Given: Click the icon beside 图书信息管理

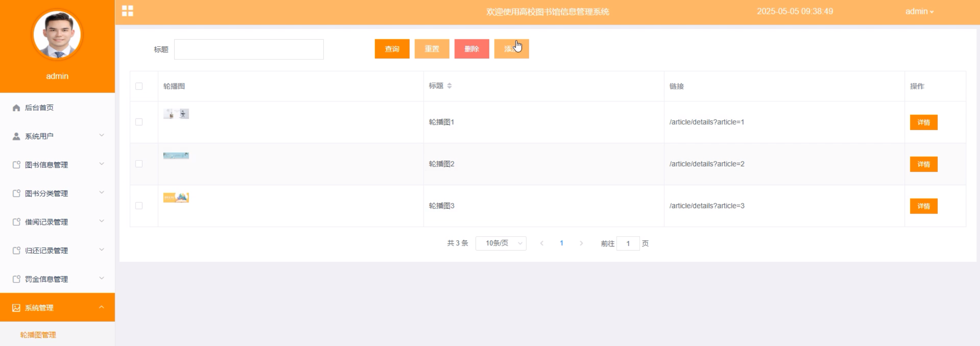Looking at the screenshot, I should click(x=16, y=165).
